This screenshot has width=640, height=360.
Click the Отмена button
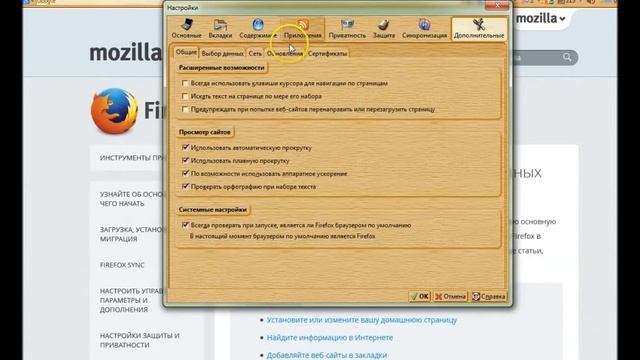point(450,296)
